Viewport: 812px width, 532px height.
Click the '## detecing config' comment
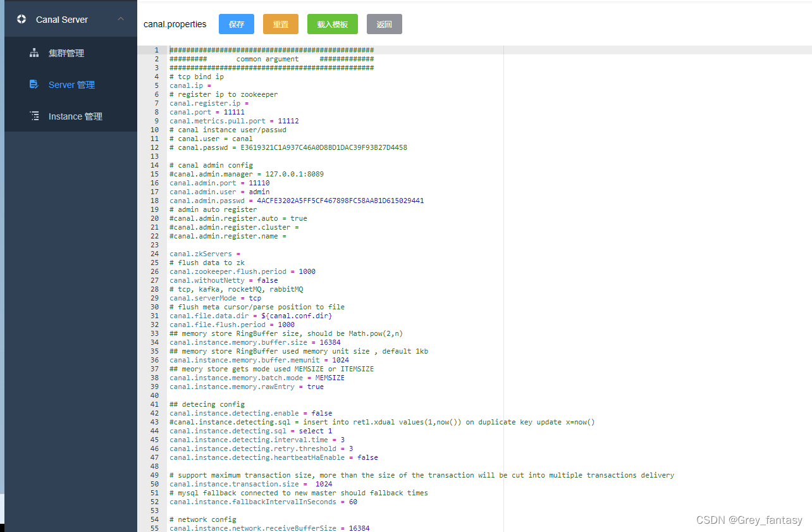(x=207, y=404)
